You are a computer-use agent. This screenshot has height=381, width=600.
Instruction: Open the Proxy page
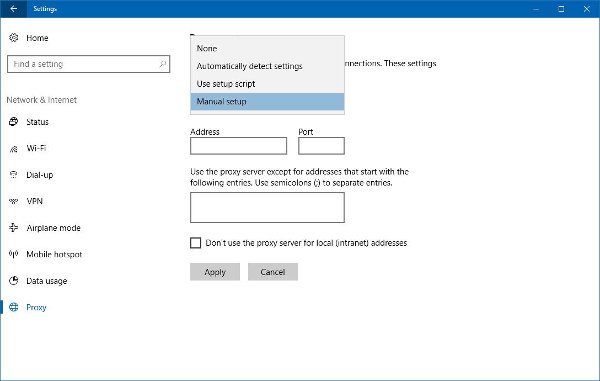pos(36,307)
